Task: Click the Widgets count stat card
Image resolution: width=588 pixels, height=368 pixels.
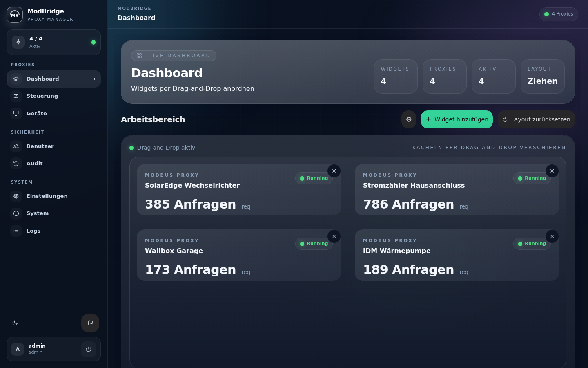Action: pos(396,76)
